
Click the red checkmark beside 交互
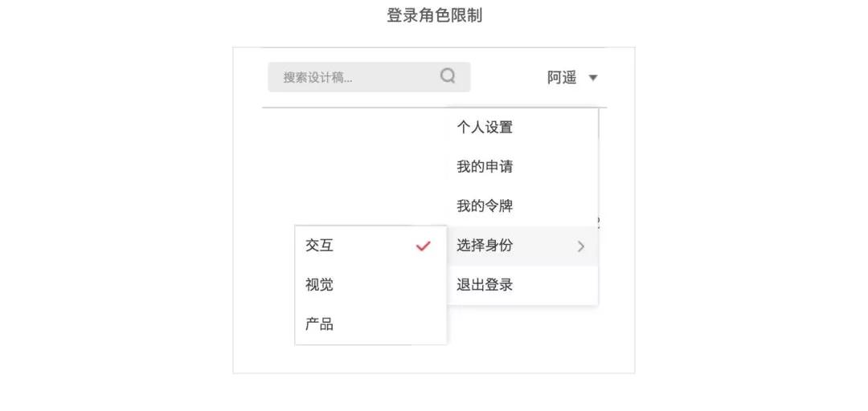click(423, 246)
